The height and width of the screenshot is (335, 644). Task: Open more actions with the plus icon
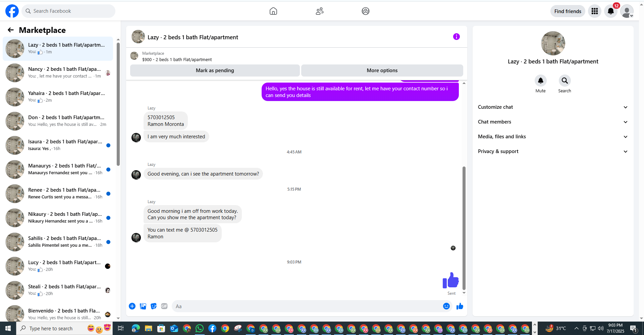click(132, 306)
